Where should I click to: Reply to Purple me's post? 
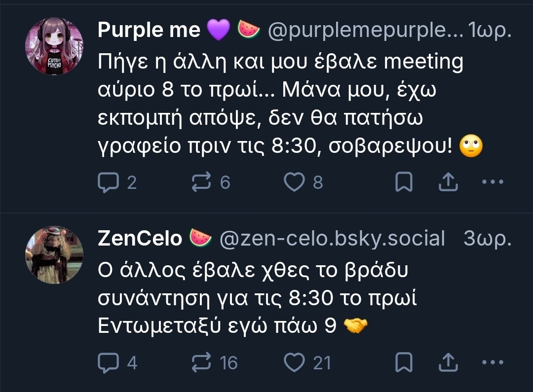pyautogui.click(x=107, y=183)
